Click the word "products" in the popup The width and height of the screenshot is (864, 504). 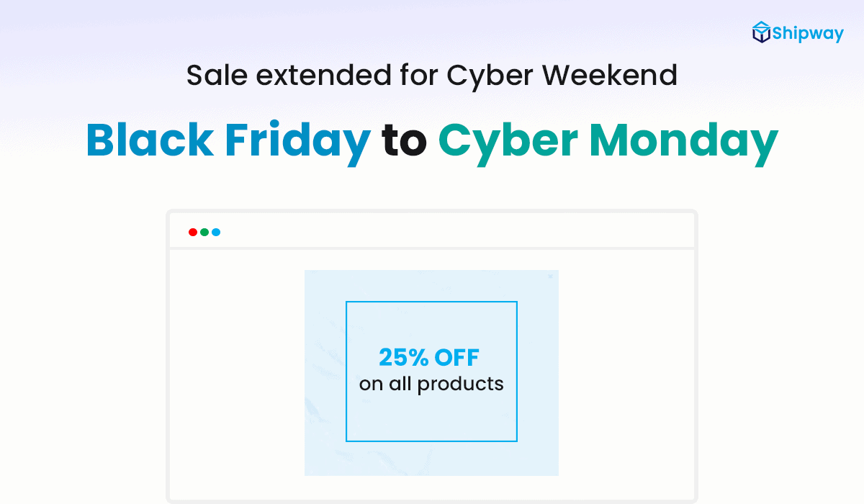click(x=461, y=384)
